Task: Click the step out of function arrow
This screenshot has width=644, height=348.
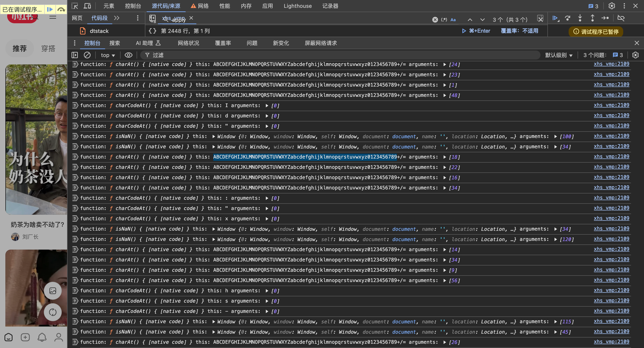Action: click(592, 18)
